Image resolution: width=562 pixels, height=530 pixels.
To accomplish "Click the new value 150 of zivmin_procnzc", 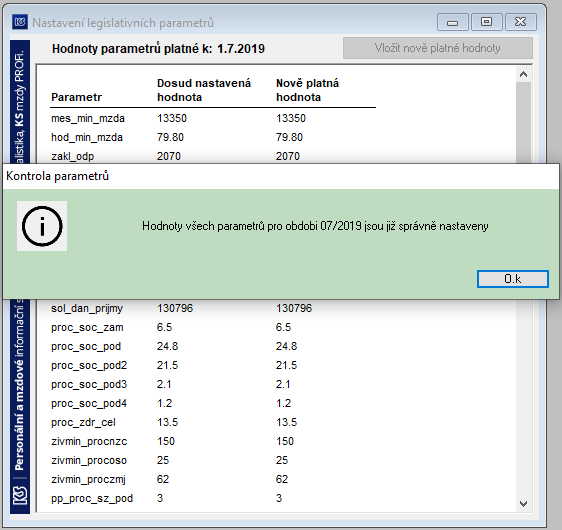I will tap(285, 441).
